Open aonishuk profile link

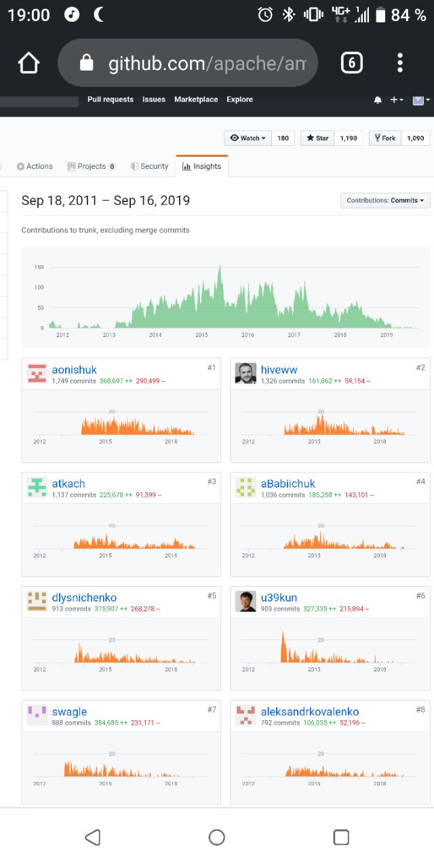click(x=75, y=370)
